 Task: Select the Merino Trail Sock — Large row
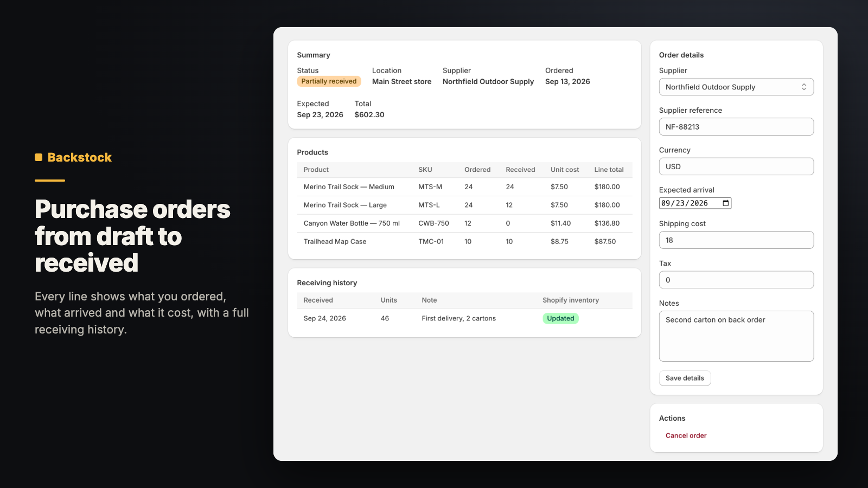click(x=464, y=205)
